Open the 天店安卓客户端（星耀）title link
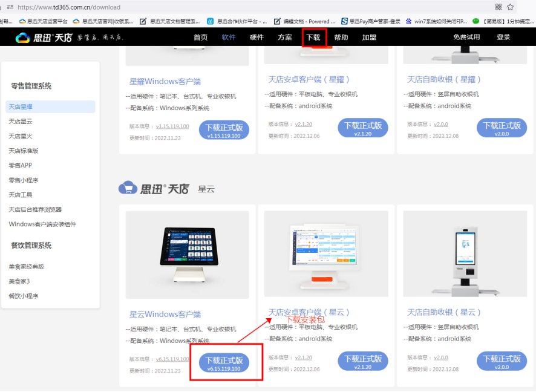The height and width of the screenshot is (392, 536). [x=309, y=80]
